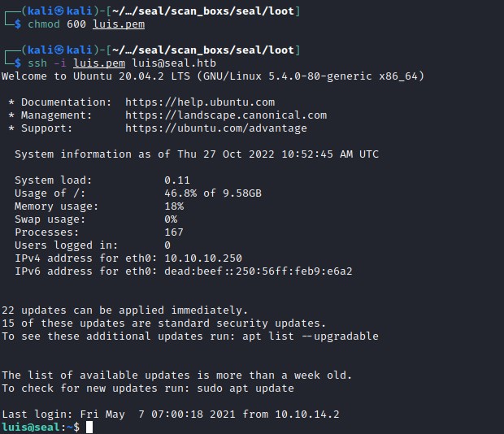Open the help.ubuntu.com documentation link
The image size is (504, 434).
200,102
